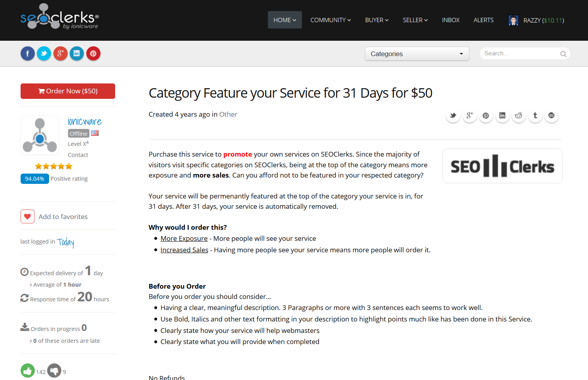
Task: Share this service on Reddit
Action: tap(519, 115)
